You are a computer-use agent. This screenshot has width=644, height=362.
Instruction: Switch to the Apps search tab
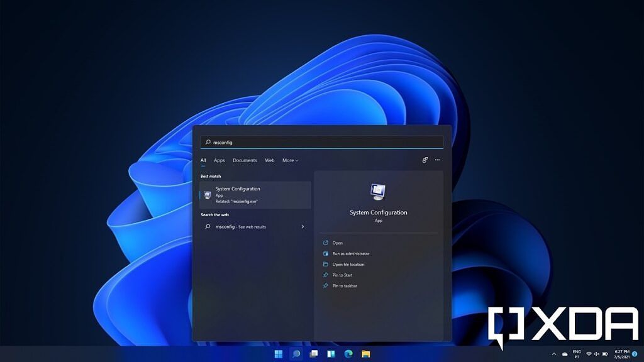pyautogui.click(x=219, y=160)
